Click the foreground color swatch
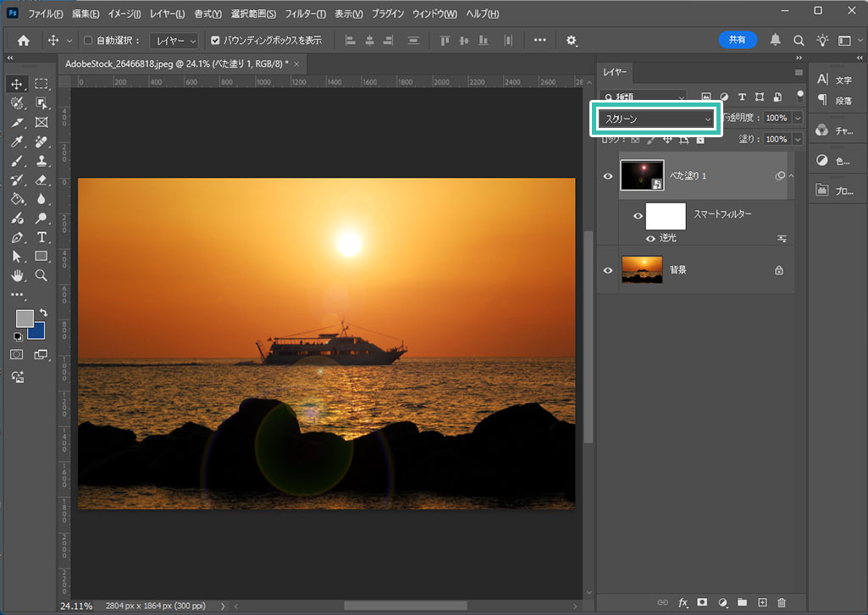 click(x=25, y=318)
